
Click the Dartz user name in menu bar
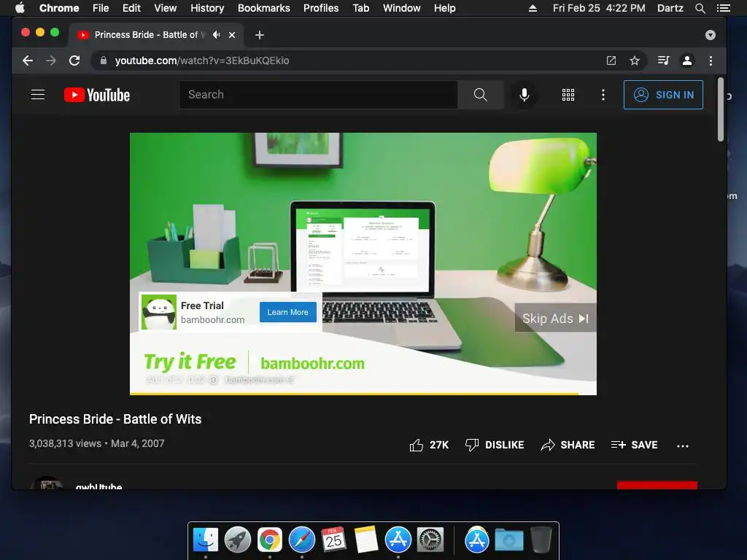(x=670, y=8)
